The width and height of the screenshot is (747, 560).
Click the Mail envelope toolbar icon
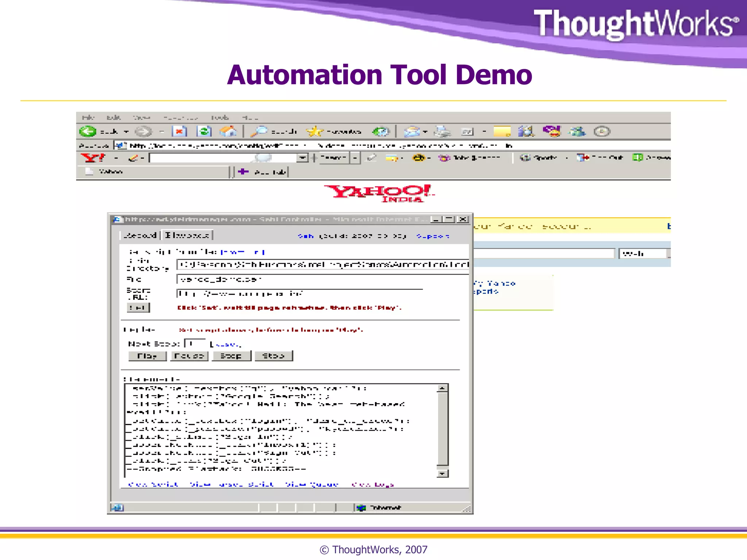(x=412, y=131)
